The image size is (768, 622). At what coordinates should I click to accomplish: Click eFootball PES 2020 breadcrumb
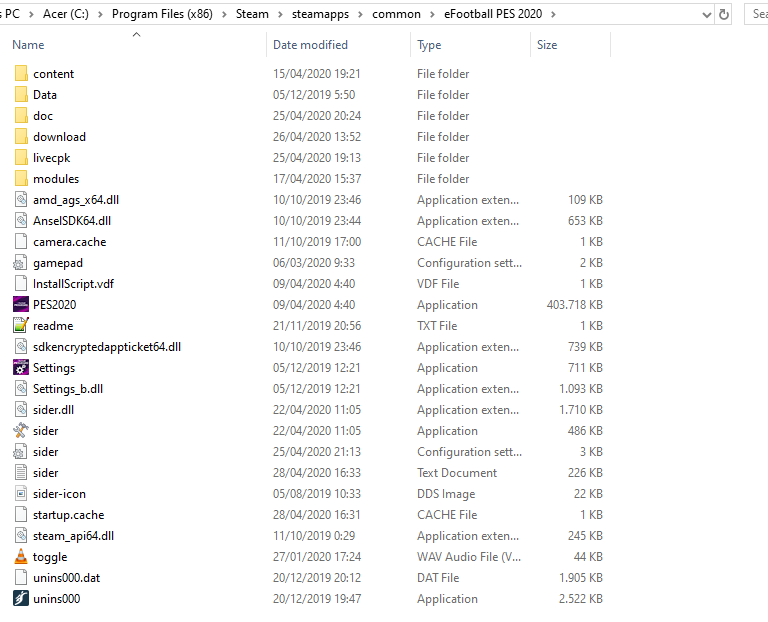pyautogui.click(x=493, y=14)
